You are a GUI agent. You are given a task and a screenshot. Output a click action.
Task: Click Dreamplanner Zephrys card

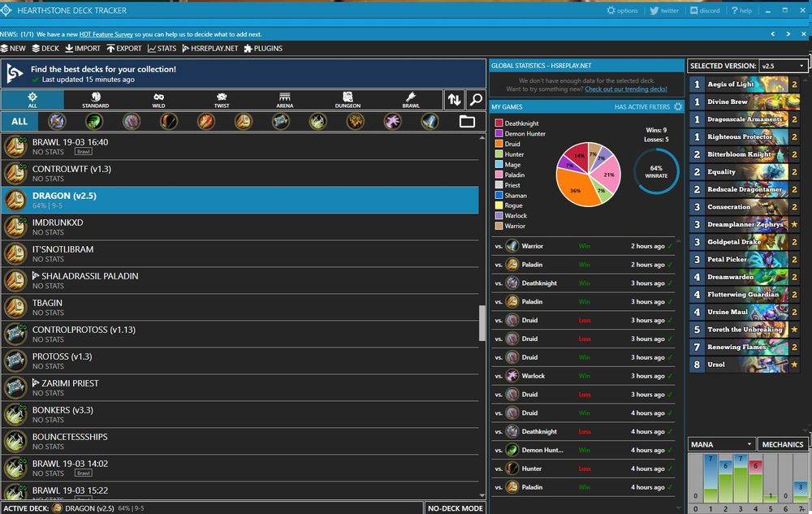[745, 224]
